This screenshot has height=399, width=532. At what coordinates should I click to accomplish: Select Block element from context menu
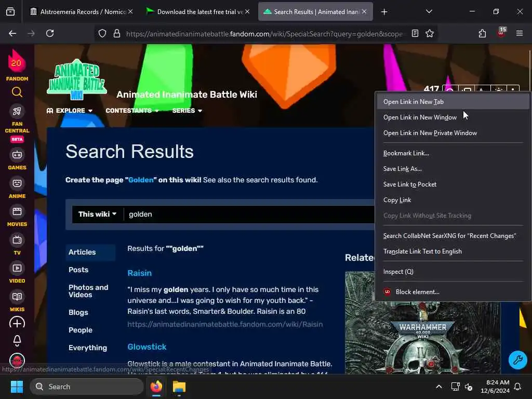[453, 292]
